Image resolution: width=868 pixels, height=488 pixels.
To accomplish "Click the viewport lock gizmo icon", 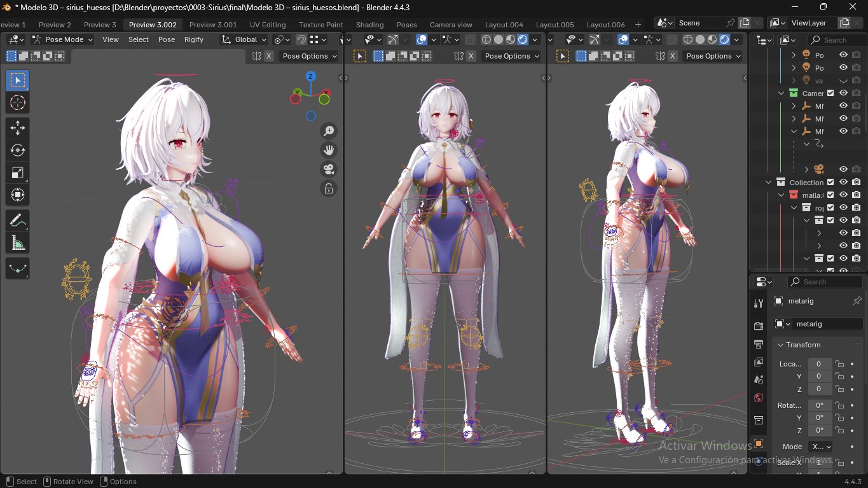I will point(329,188).
